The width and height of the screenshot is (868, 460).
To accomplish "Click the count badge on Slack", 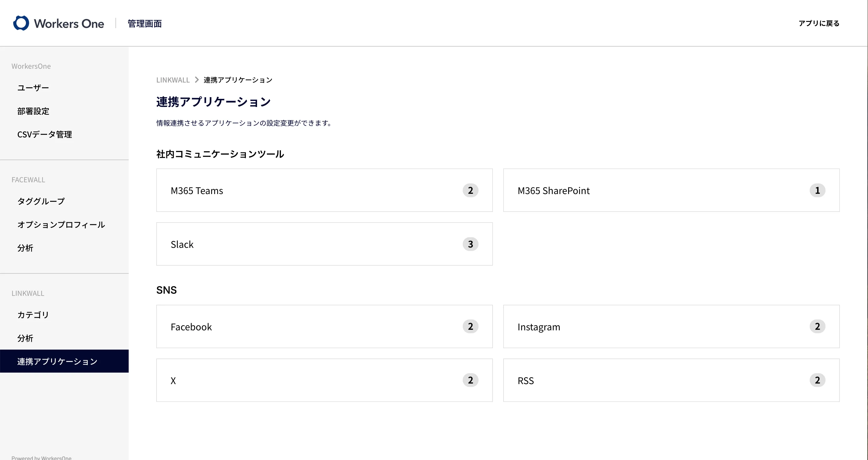I will pyautogui.click(x=470, y=244).
